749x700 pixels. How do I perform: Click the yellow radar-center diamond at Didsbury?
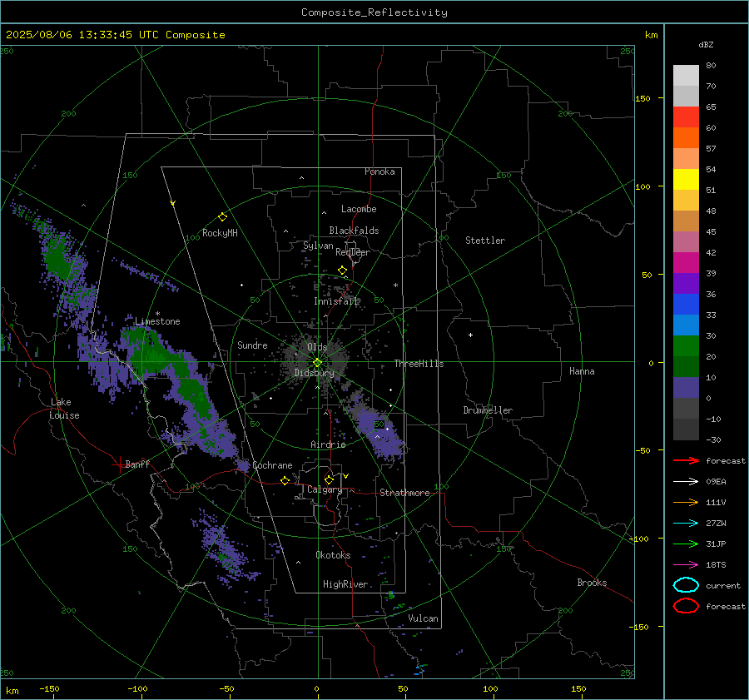pyautogui.click(x=317, y=363)
